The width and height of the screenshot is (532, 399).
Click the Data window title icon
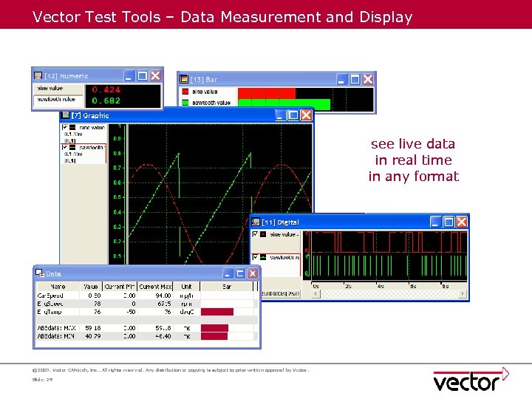pyautogui.click(x=40, y=273)
